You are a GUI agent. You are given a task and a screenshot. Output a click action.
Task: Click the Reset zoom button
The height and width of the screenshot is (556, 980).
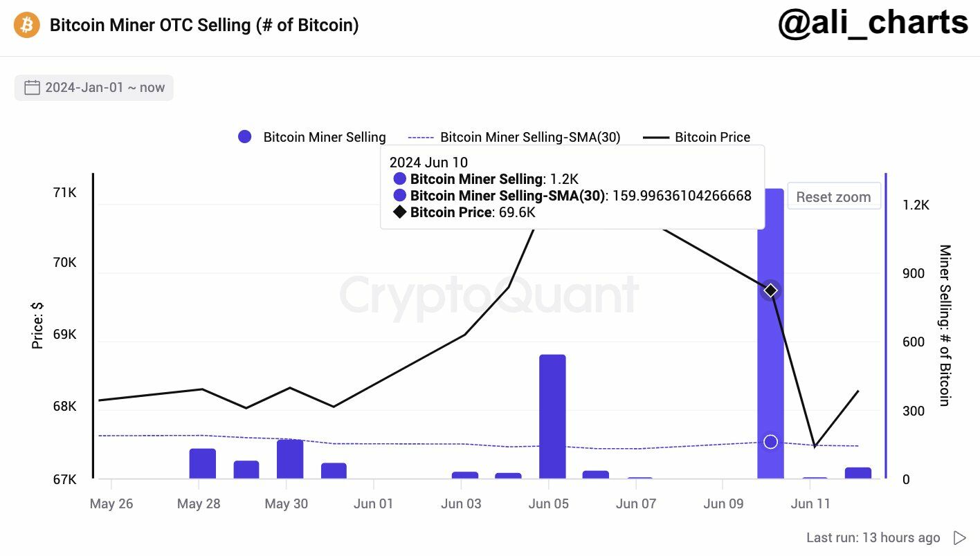click(x=833, y=197)
